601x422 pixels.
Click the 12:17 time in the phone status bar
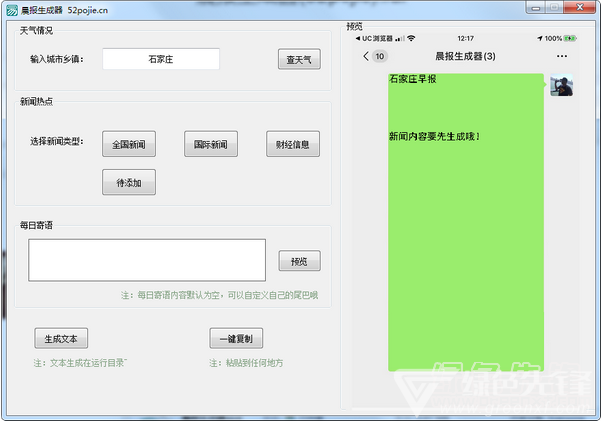(x=465, y=38)
